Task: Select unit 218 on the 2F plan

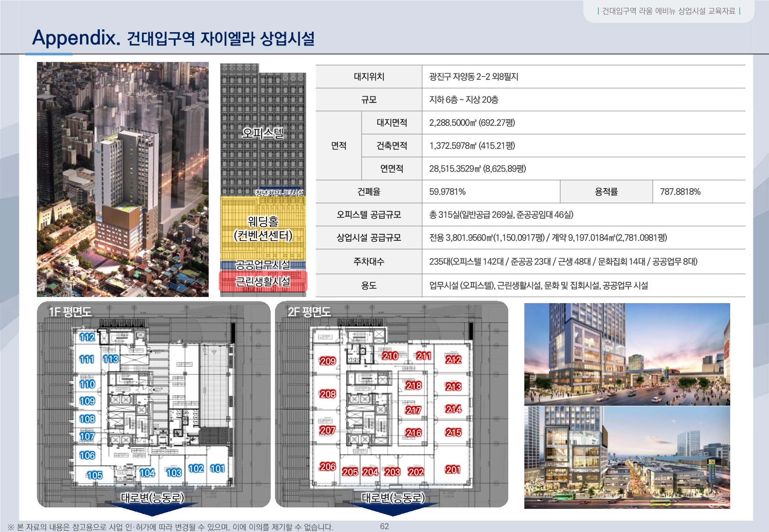Action: [x=414, y=386]
